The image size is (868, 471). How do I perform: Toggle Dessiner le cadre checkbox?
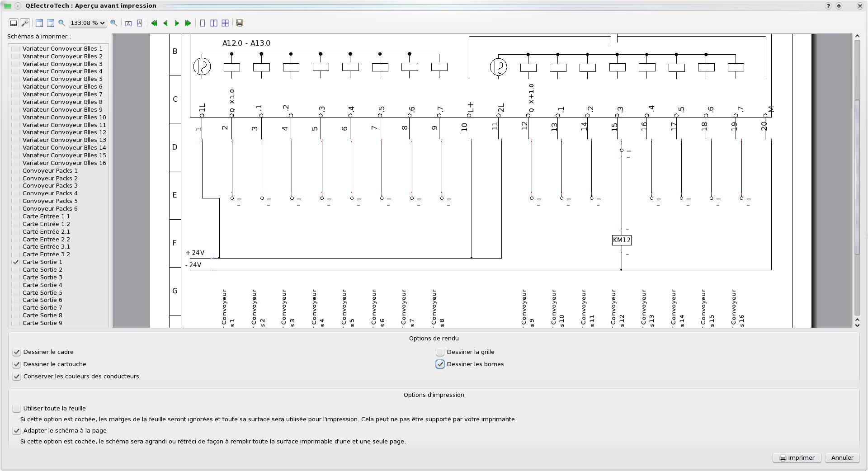click(17, 352)
